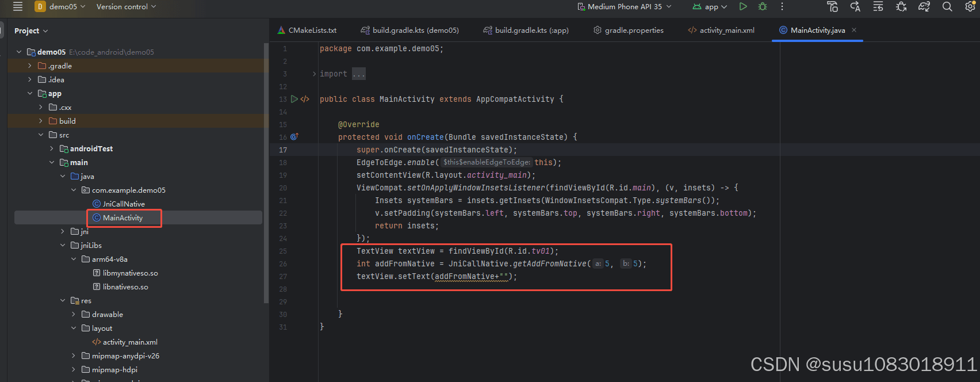This screenshot has width=980, height=382.
Task: Start debugging with the green bug icon
Action: (x=763, y=7)
